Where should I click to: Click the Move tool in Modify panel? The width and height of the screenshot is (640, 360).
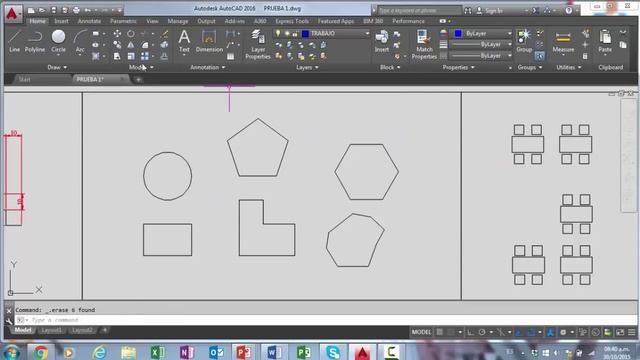tap(117, 34)
